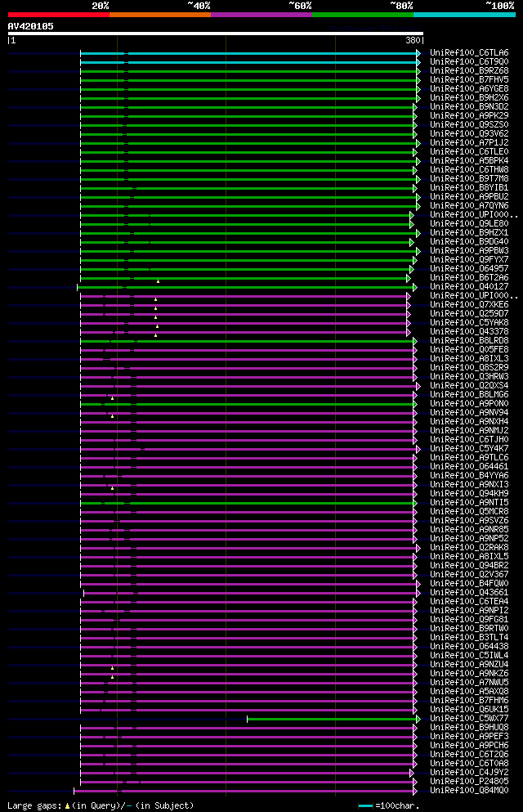Click the UniRef100_B9H2X6 label
Image resolution: width=523 pixels, height=812 pixels.
469,97
